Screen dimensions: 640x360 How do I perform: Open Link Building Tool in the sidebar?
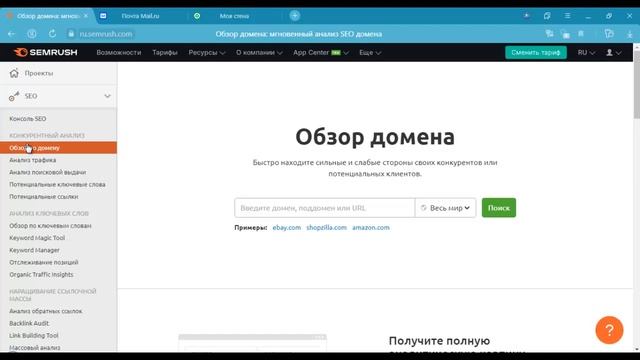point(34,336)
